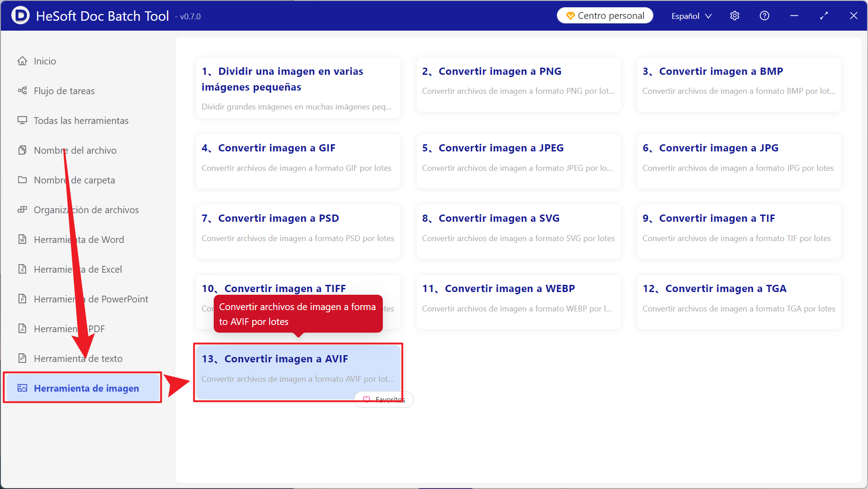Screen dimensions: 868x489
Task: Click the image tool picture icon
Action: [x=22, y=388]
